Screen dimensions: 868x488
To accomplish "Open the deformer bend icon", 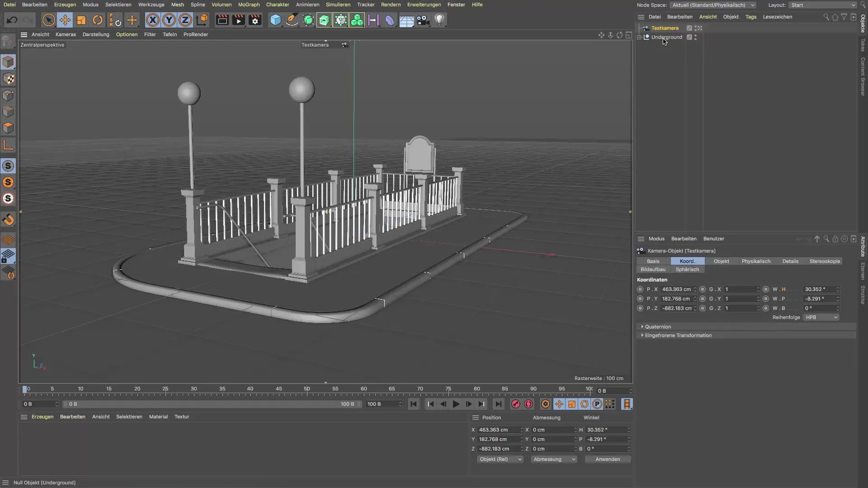I will [390, 20].
